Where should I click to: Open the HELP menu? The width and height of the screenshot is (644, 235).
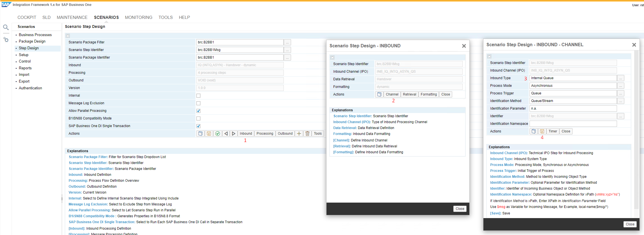point(184,17)
